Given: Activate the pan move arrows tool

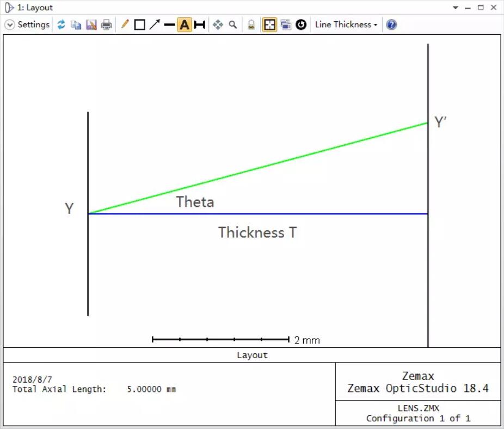Looking at the screenshot, I should pyautogui.click(x=218, y=24).
